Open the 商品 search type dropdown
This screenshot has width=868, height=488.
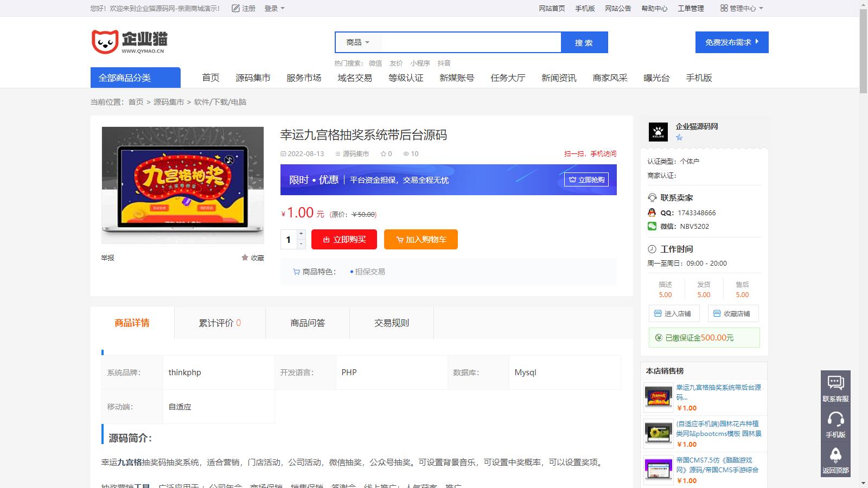[358, 42]
